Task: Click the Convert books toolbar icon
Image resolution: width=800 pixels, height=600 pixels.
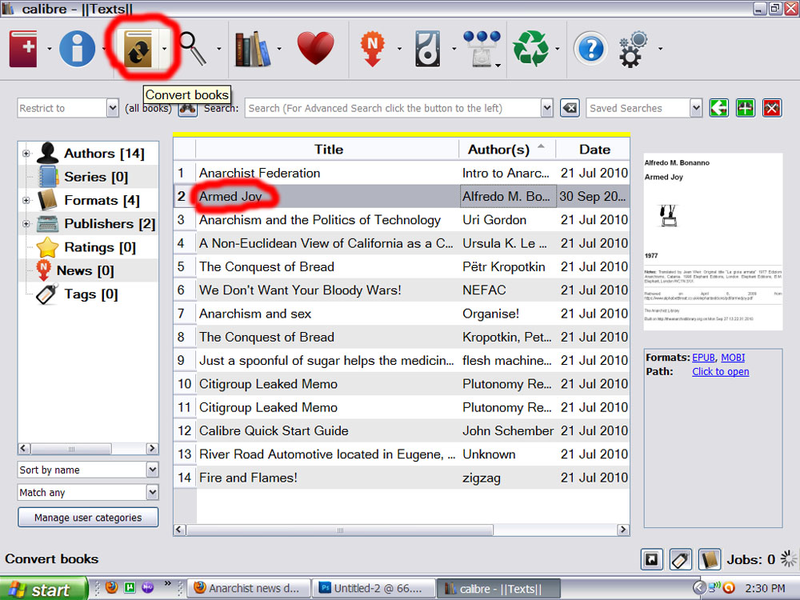Action: [140, 49]
